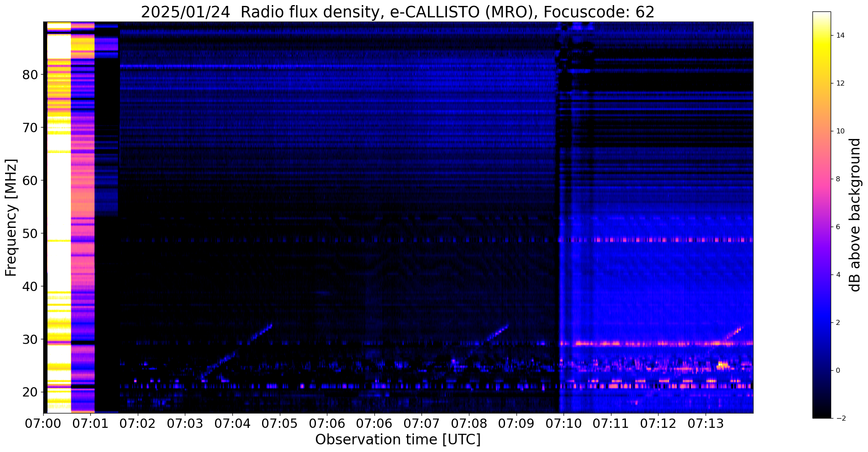Click the 07:13 time axis tick label
The height and width of the screenshot is (452, 868).
[x=706, y=424]
